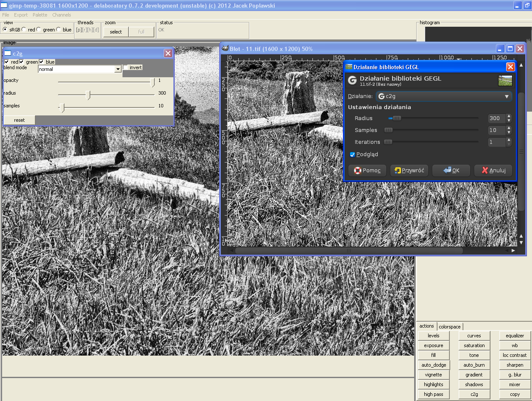Open the blend mode dropdown

coord(80,69)
